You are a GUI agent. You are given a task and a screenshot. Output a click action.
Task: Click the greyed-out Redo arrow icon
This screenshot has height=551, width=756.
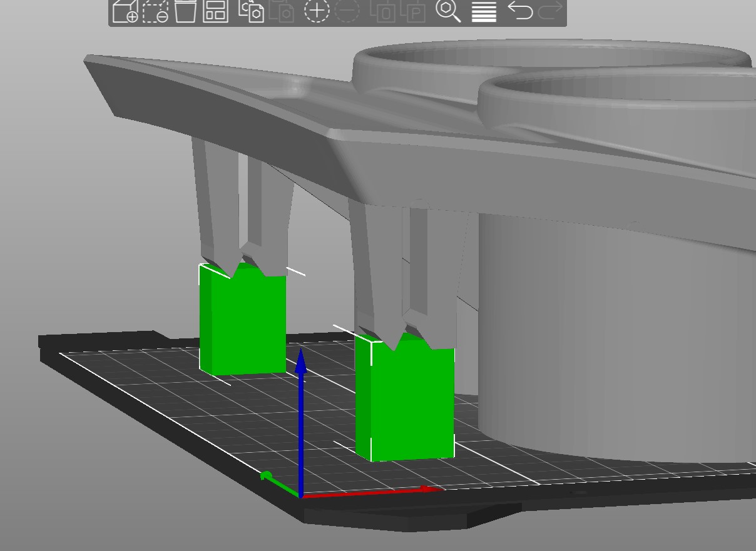pyautogui.click(x=550, y=11)
